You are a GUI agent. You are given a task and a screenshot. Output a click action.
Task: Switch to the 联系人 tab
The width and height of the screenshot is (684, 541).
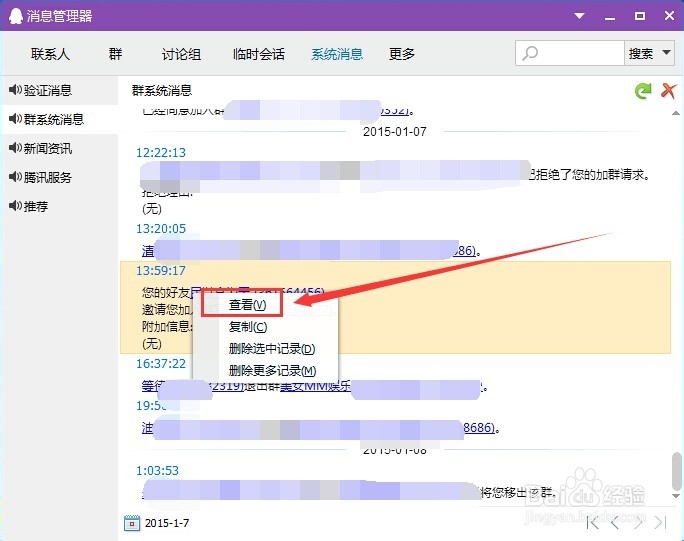pos(50,54)
